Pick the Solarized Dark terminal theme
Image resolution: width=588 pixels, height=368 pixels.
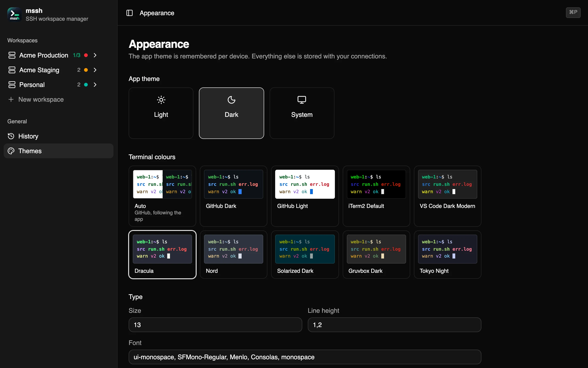(x=305, y=255)
